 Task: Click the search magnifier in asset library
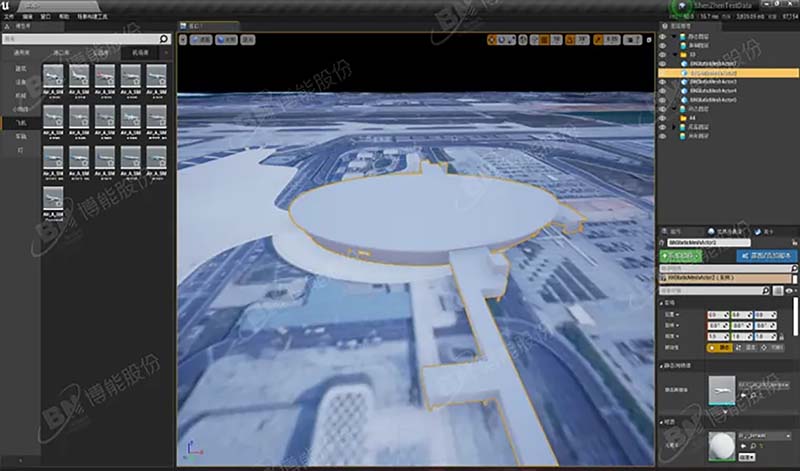[165, 39]
